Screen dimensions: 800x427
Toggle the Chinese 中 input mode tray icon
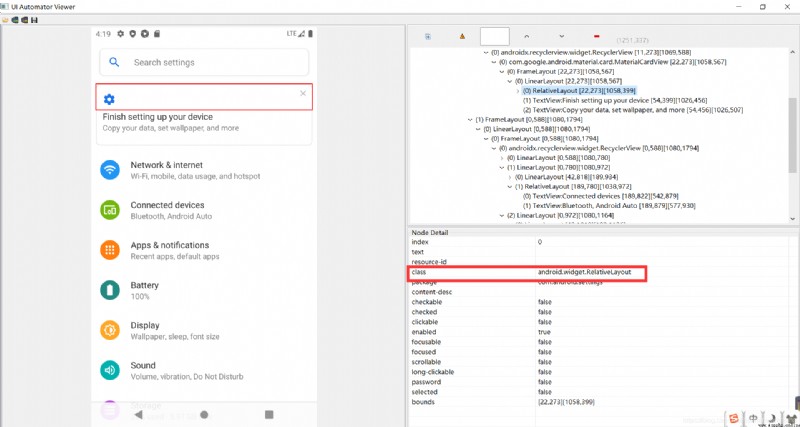(754, 419)
